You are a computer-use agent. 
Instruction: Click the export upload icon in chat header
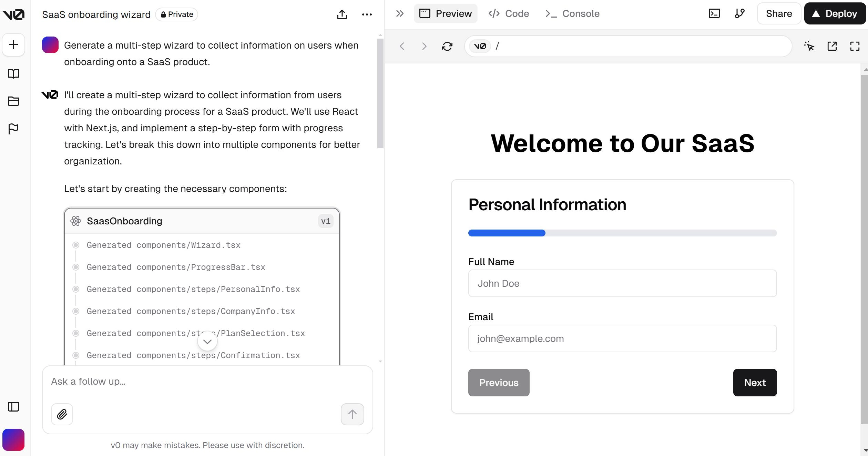pyautogui.click(x=342, y=14)
